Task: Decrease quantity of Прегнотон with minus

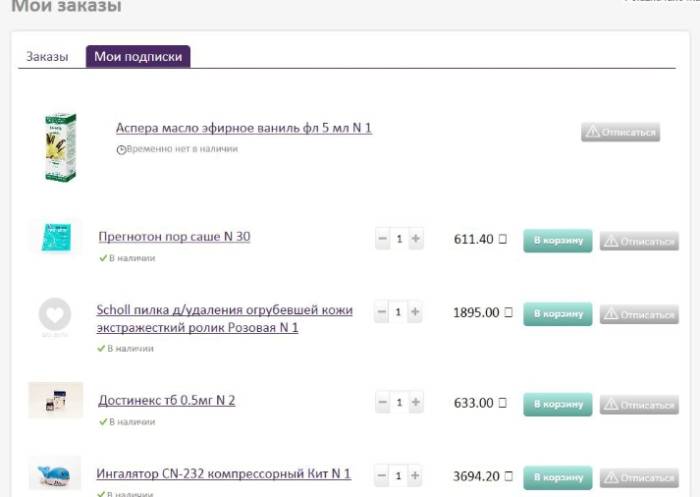Action: [x=383, y=239]
